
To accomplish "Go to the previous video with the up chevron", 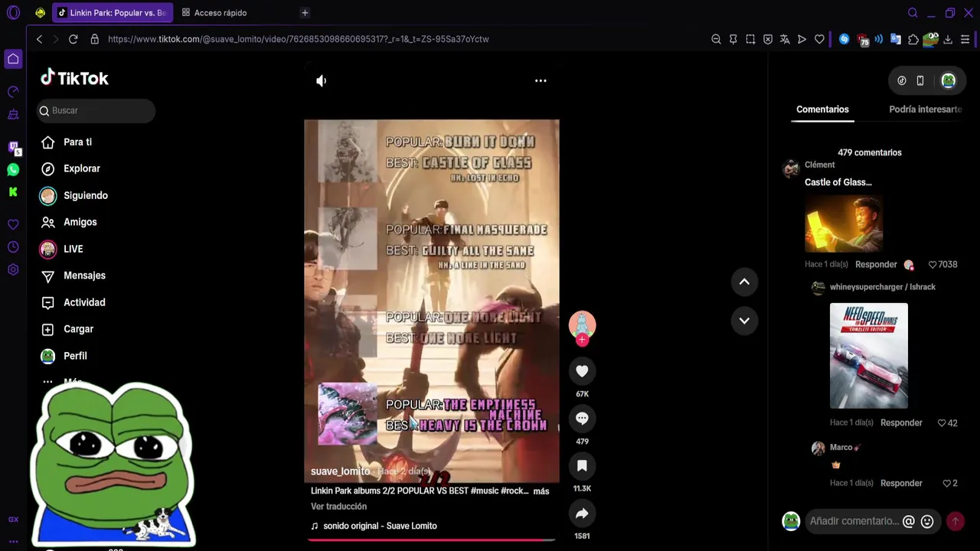I will [744, 282].
